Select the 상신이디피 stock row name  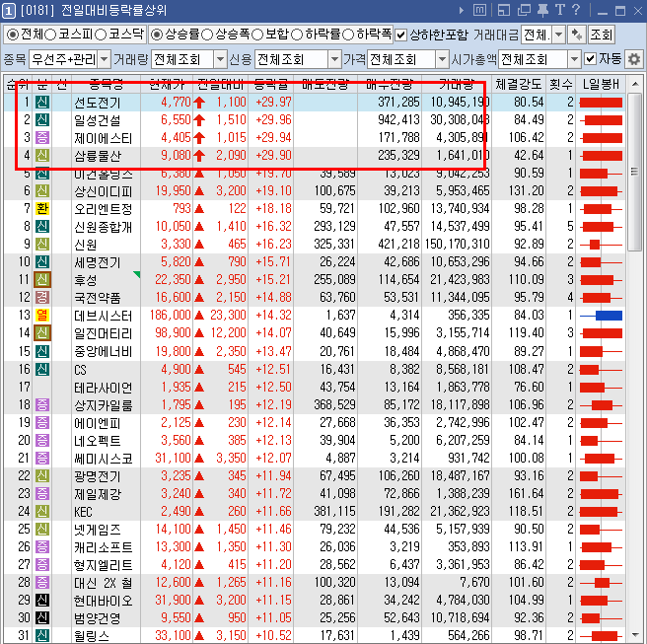coord(103,191)
